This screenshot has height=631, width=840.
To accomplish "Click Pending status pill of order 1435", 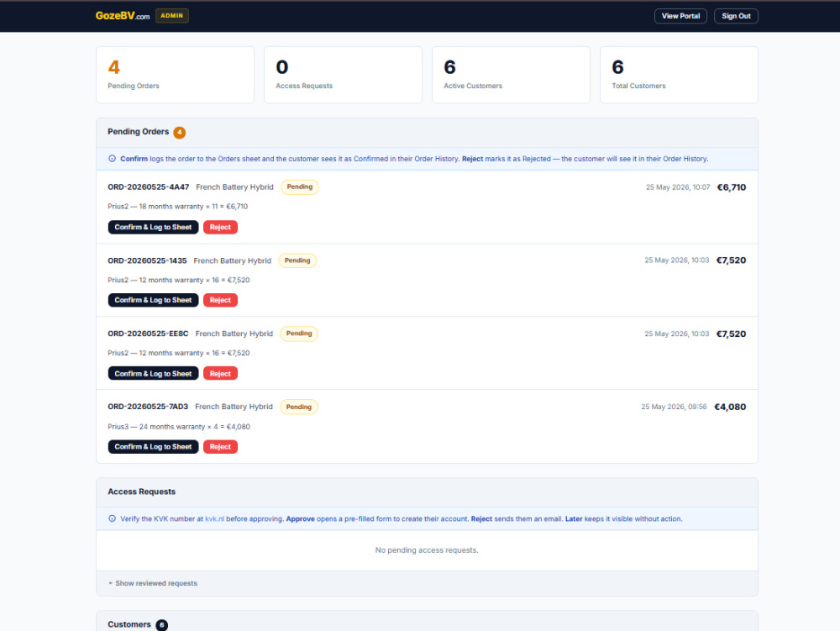I will [297, 260].
